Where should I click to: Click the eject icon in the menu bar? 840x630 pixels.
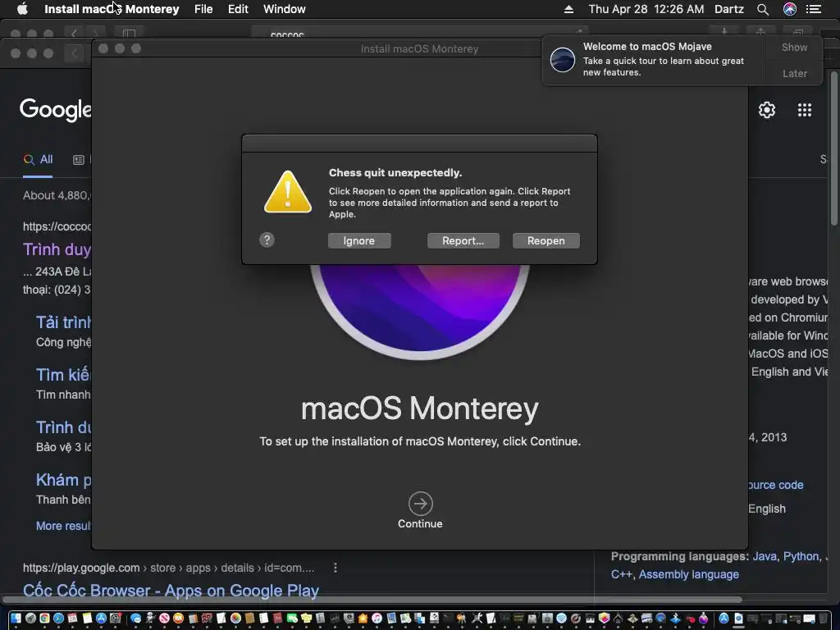569,9
